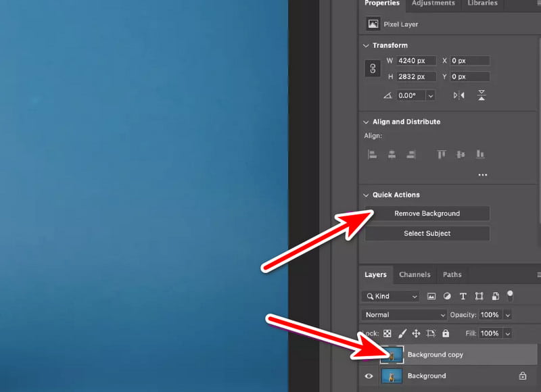Click the flip vertical icon in Transform
The width and height of the screenshot is (541, 392).
pos(481,95)
